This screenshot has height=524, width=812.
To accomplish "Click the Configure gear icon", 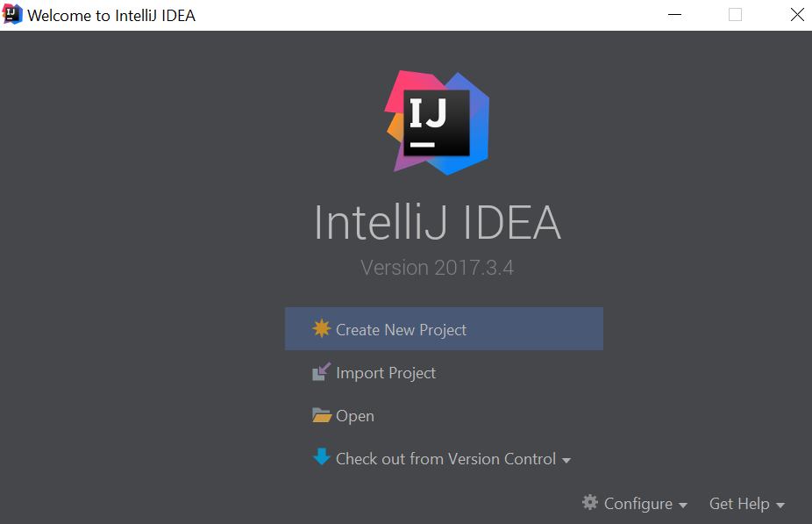I will click(x=590, y=502).
